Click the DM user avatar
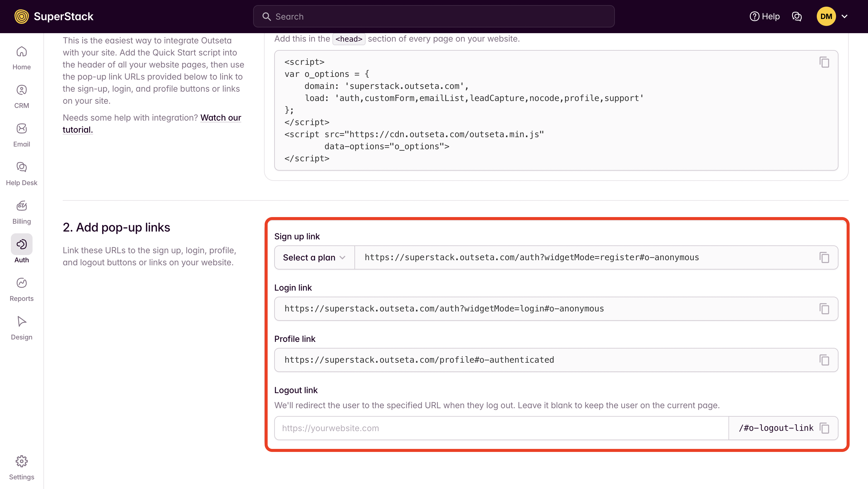868x489 pixels. (x=826, y=17)
